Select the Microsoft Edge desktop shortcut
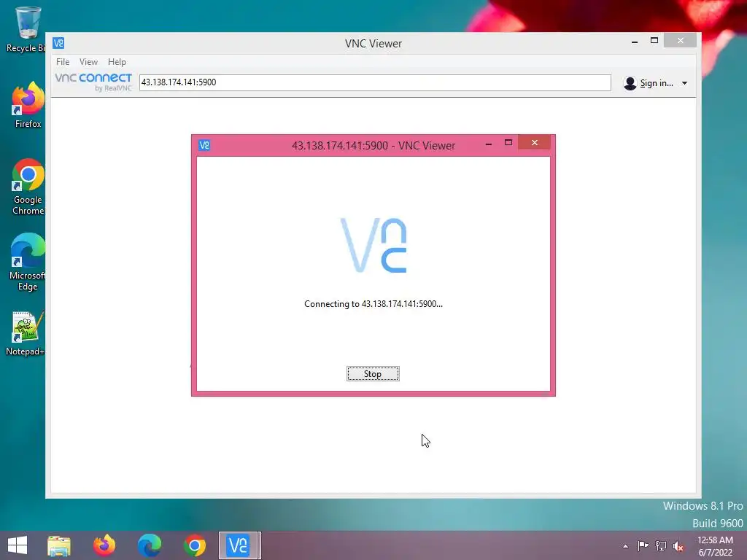 pyautogui.click(x=28, y=262)
